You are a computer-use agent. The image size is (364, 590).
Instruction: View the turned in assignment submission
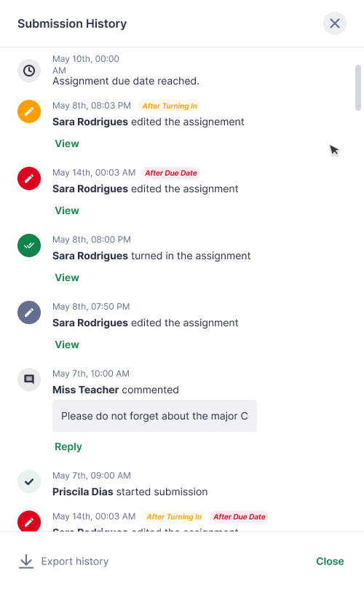[67, 278]
